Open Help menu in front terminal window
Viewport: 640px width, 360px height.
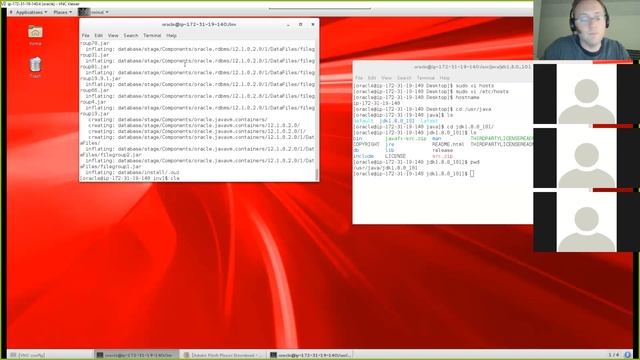coord(171,36)
